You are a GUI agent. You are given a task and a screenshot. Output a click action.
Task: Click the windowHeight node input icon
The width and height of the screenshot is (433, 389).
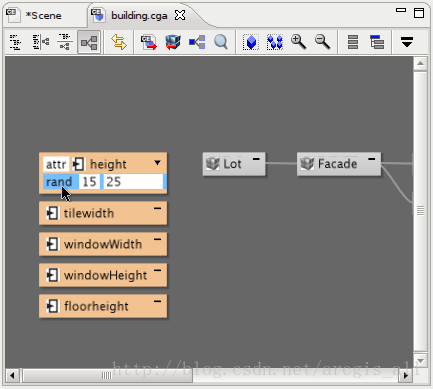(x=52, y=275)
